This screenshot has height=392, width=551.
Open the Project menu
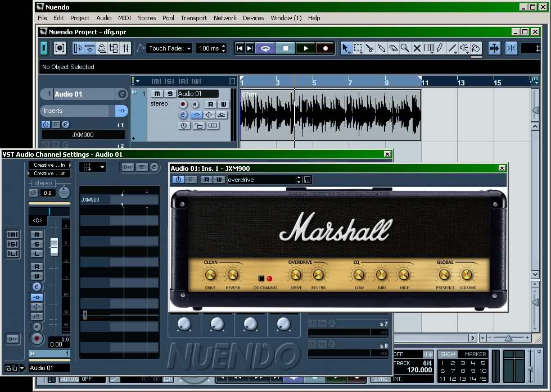[x=80, y=18]
